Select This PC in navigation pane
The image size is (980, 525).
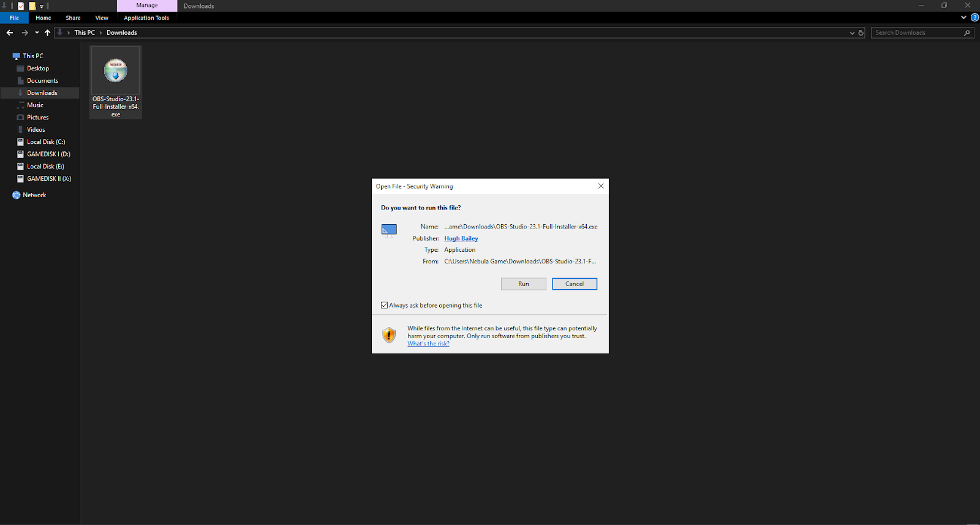click(x=33, y=56)
